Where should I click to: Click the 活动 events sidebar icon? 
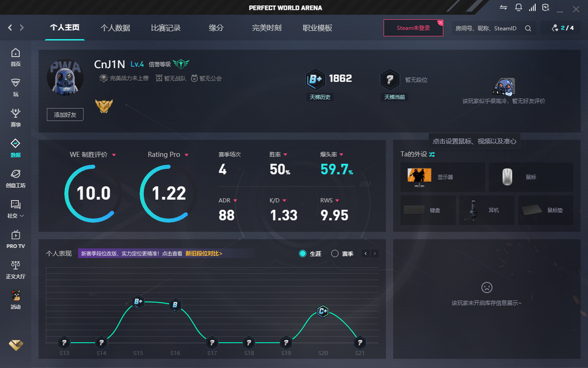tap(15, 299)
